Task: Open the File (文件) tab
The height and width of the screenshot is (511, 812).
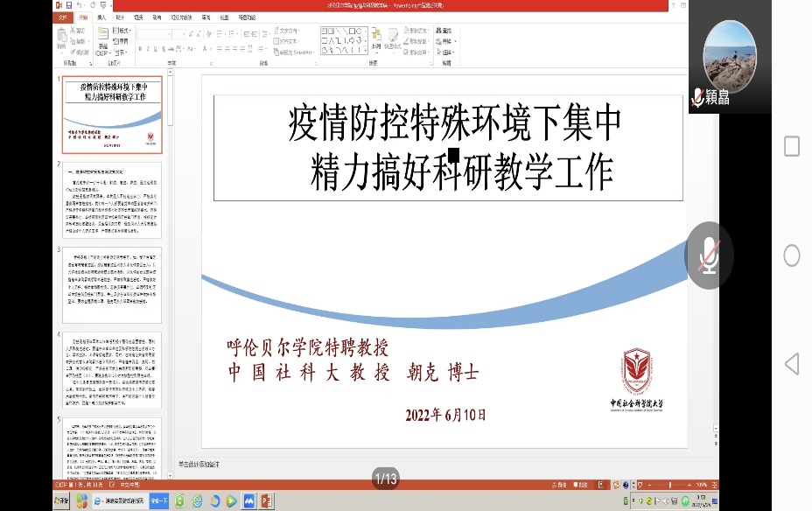Action: click(60, 17)
